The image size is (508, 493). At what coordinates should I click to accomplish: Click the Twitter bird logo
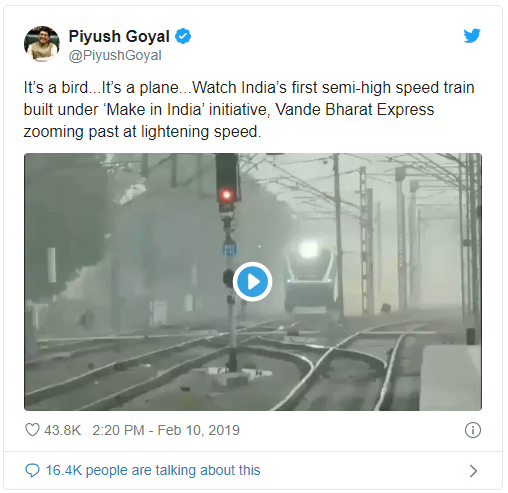pyautogui.click(x=472, y=36)
